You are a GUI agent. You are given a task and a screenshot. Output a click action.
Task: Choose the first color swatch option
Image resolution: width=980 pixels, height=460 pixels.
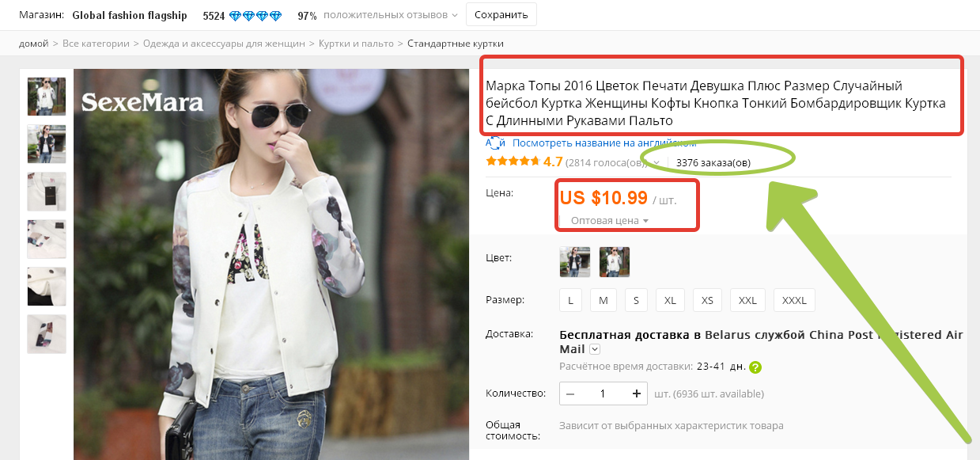(574, 262)
